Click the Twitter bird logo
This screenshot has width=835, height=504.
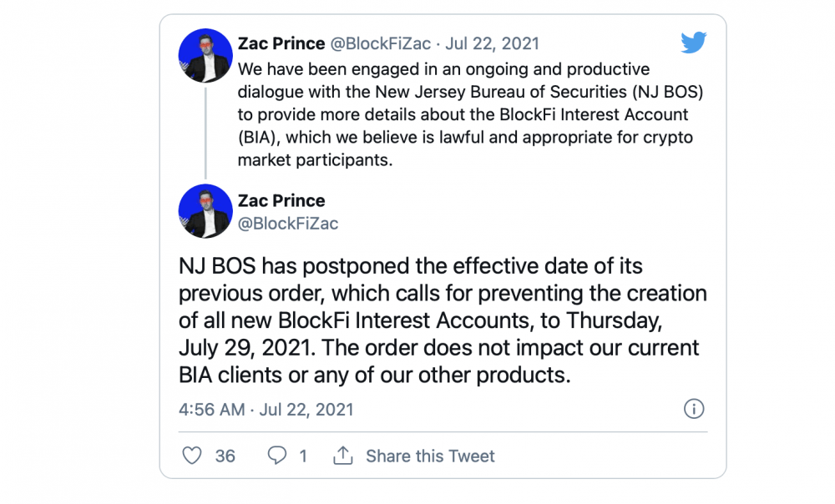coord(693,43)
